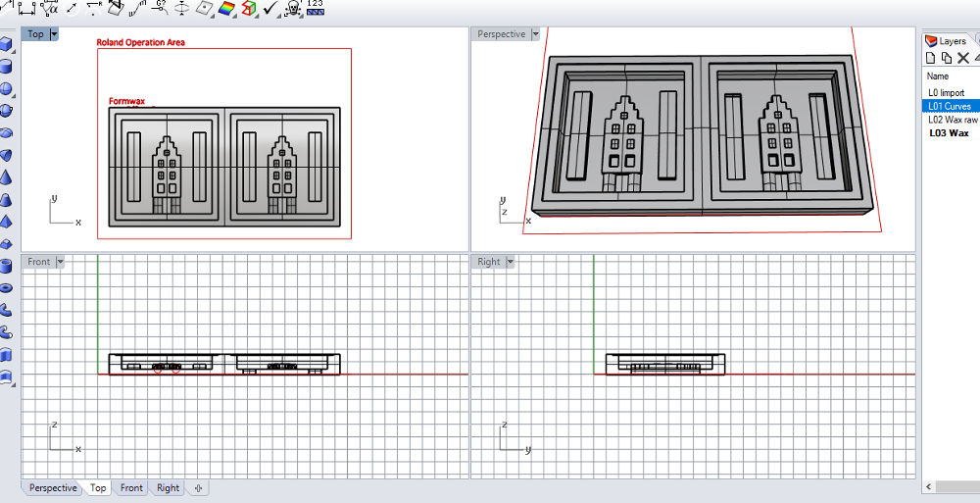
Task: Select the Paraboloid solid tool
Action: coord(6,155)
